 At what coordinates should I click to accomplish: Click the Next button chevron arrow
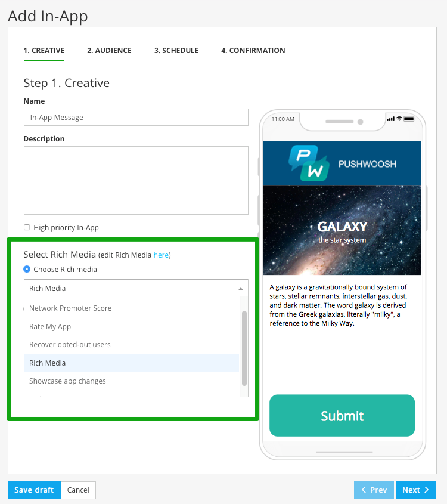coord(427,490)
